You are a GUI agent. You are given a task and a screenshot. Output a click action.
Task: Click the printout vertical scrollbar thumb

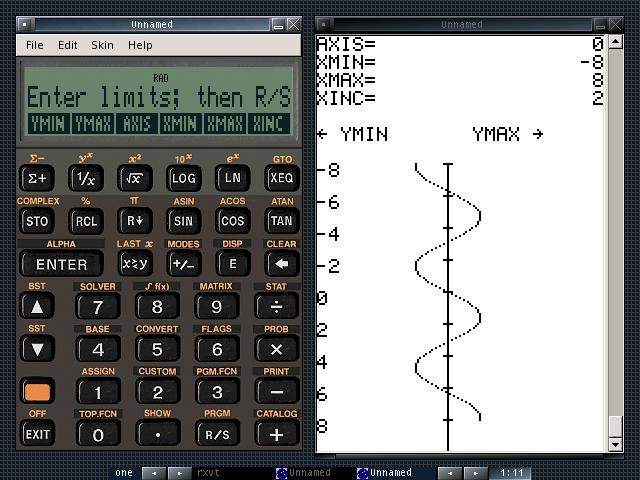616,426
